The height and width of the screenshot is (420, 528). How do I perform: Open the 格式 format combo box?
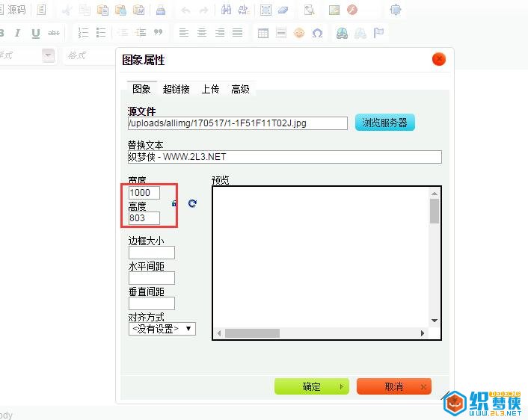click(x=90, y=55)
